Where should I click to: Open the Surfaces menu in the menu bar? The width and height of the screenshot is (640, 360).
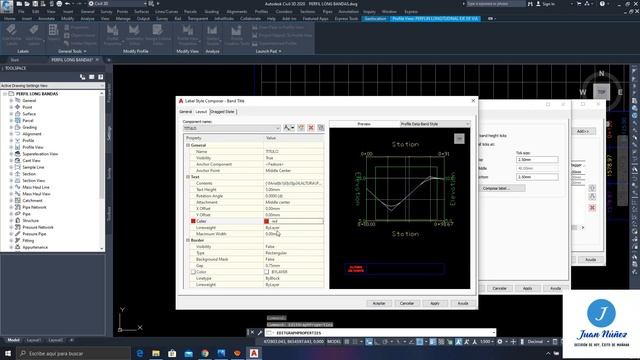coord(141,12)
